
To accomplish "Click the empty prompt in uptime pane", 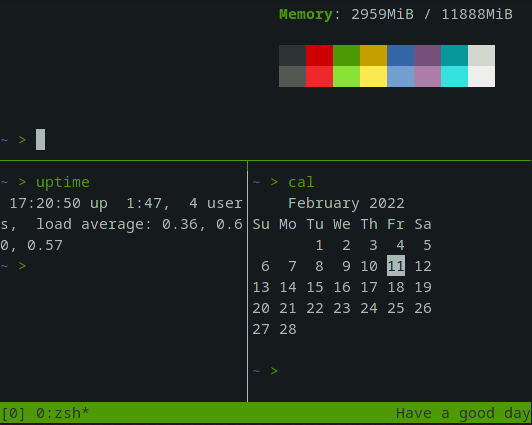I will click(x=14, y=266).
